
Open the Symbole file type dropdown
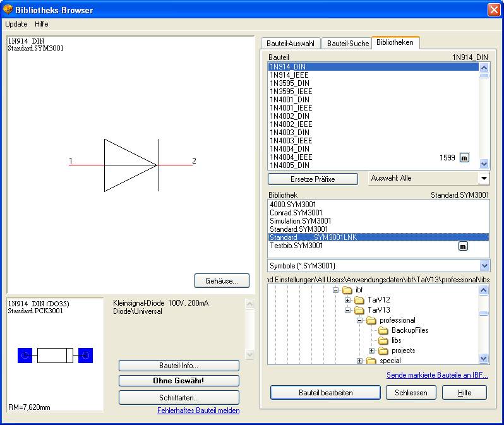click(484, 266)
